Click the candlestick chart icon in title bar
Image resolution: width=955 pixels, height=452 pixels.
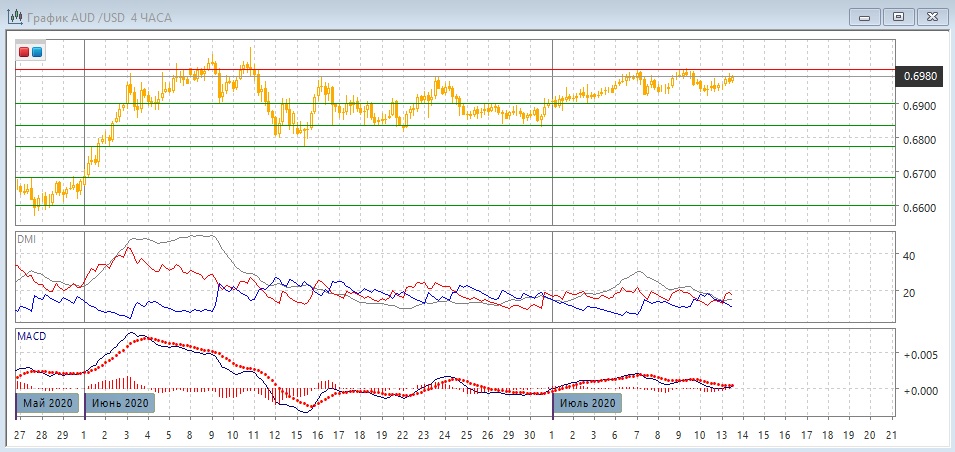click(14, 16)
